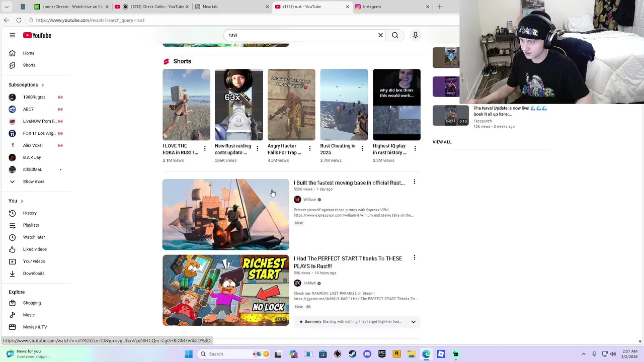Open the 'I LOVE THE EOKA' short thumbnail
This screenshot has height=362, width=644.
click(186, 105)
